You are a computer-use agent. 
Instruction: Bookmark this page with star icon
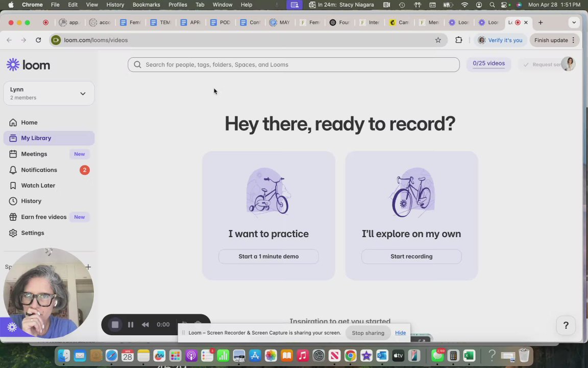pos(438,40)
